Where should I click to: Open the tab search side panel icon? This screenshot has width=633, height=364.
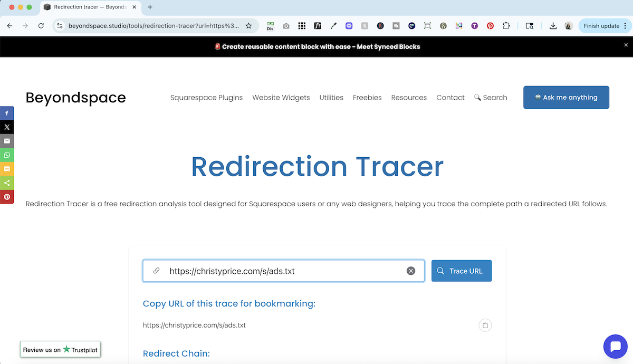pos(530,25)
